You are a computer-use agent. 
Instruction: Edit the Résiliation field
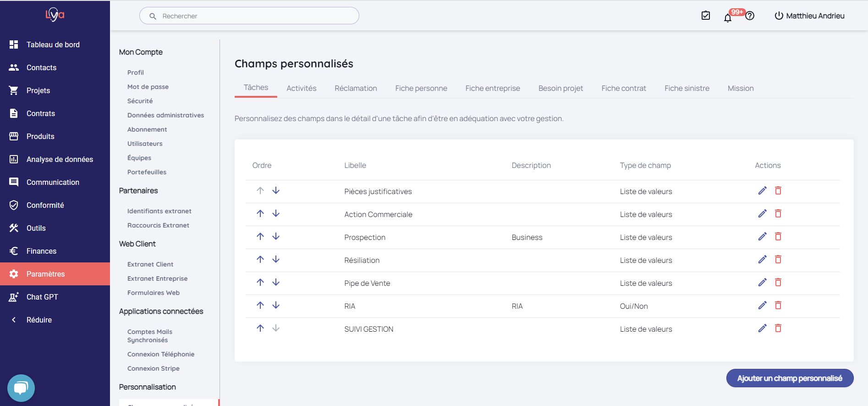coord(763,259)
